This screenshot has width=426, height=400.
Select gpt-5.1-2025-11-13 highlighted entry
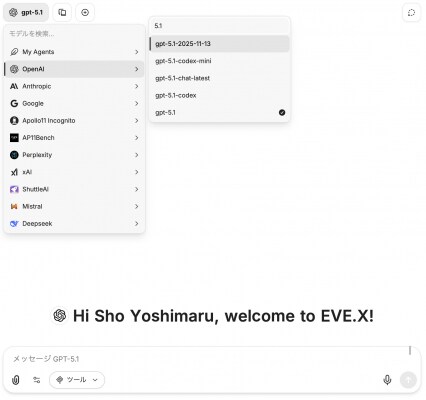pos(220,44)
